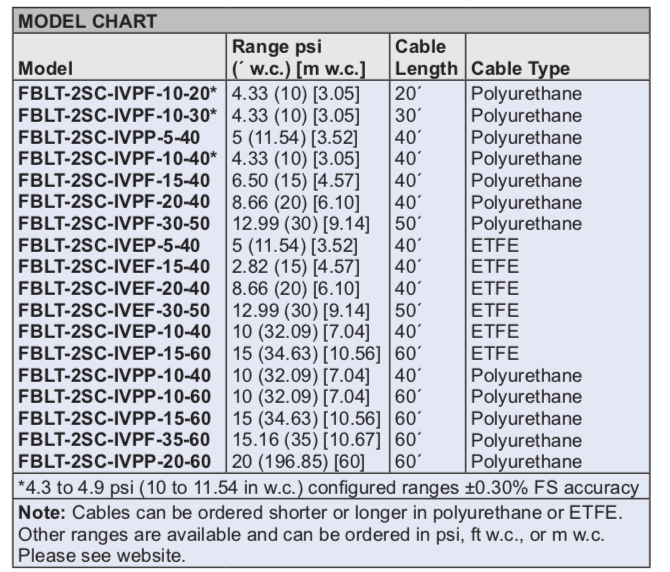Click the Model column header
The width and height of the screenshot is (670, 572).
(47, 69)
